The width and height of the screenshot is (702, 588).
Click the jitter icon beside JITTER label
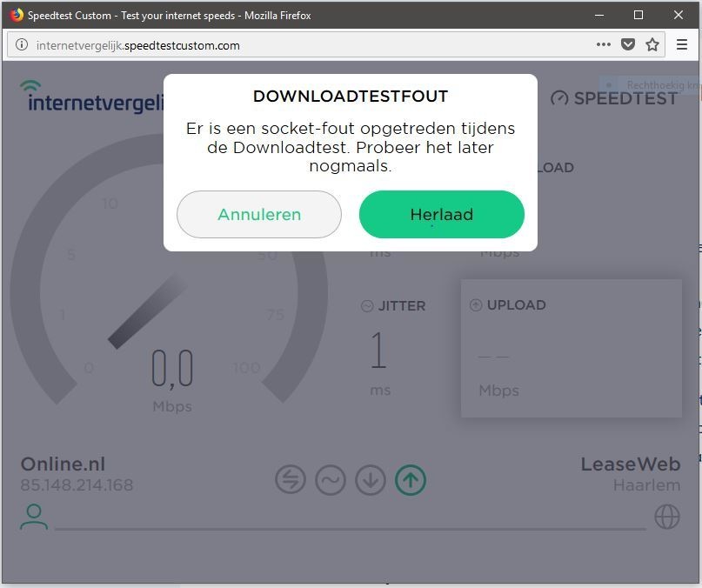(x=367, y=306)
